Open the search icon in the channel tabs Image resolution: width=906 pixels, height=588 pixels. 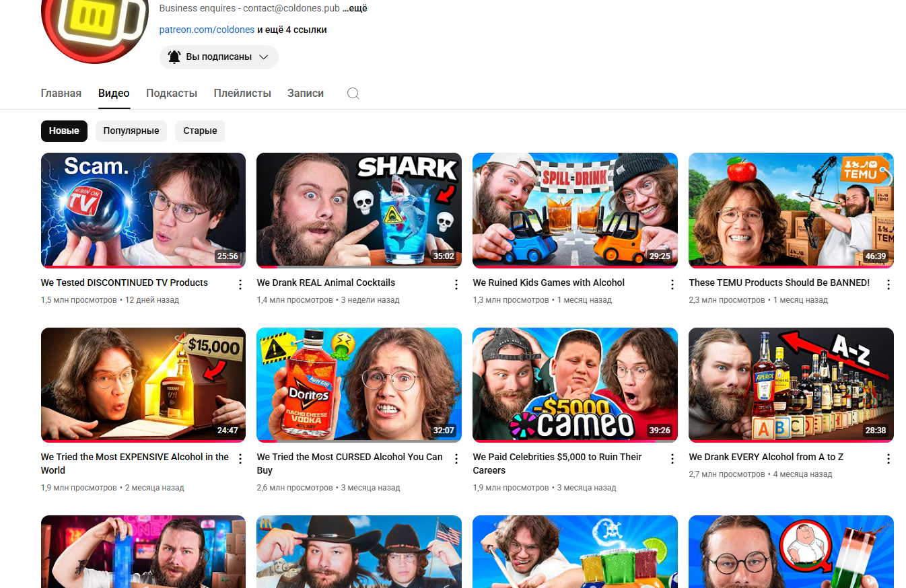point(353,94)
